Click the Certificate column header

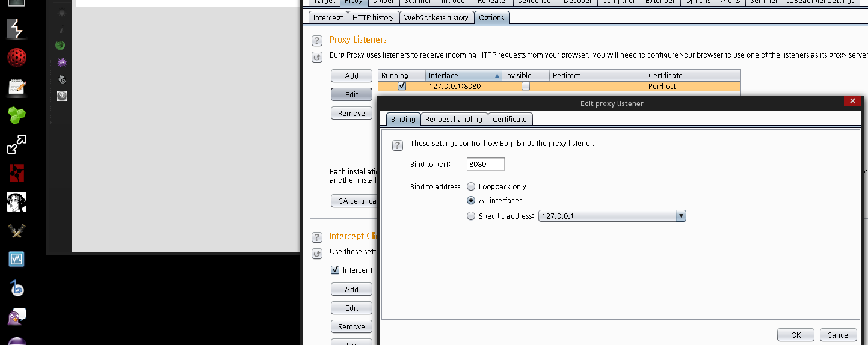click(693, 76)
